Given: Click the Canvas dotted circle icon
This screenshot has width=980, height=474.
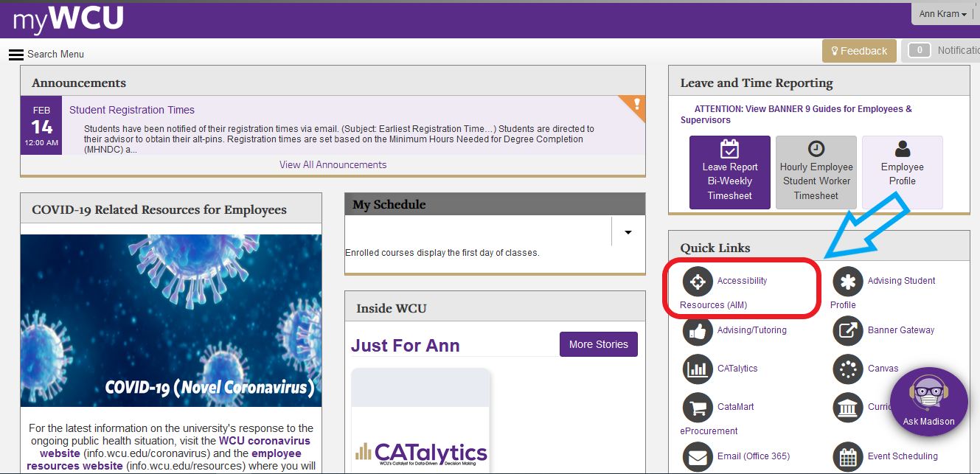Looking at the screenshot, I should click(x=848, y=369).
